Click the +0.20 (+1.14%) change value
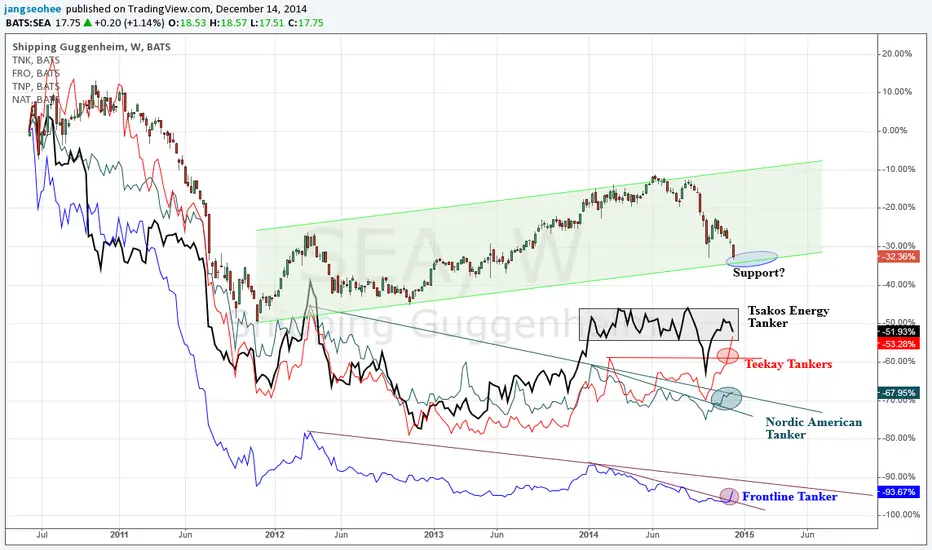 [x=129, y=23]
